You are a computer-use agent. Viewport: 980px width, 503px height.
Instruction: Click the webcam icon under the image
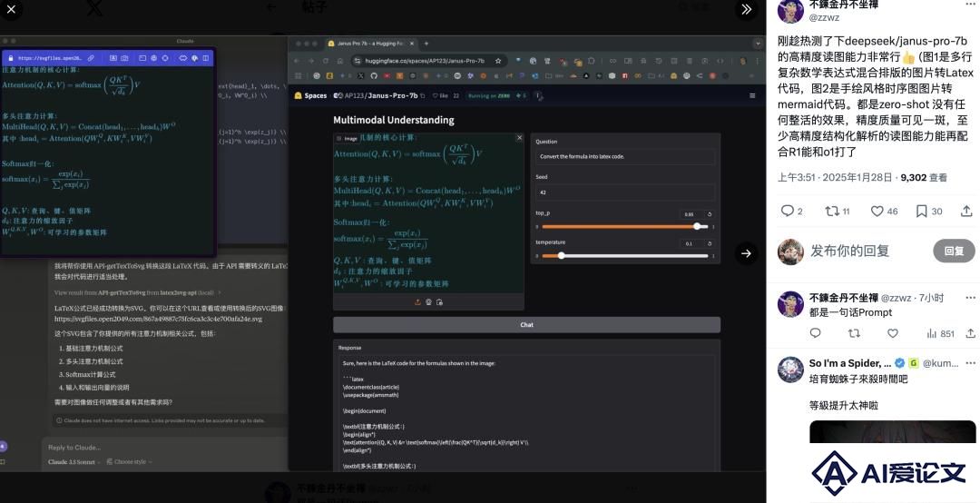coord(428,302)
